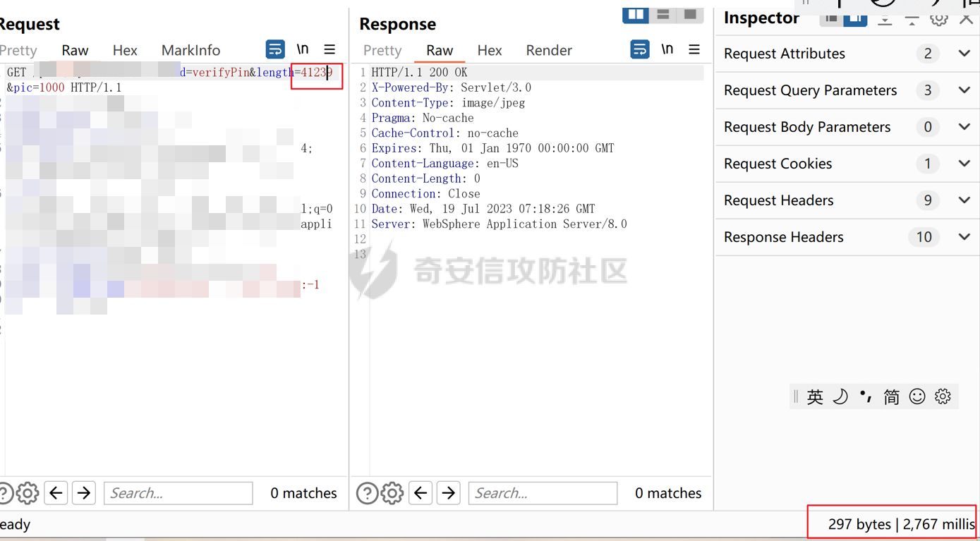
Task: Switch Response view to Hex tab
Action: tap(490, 50)
